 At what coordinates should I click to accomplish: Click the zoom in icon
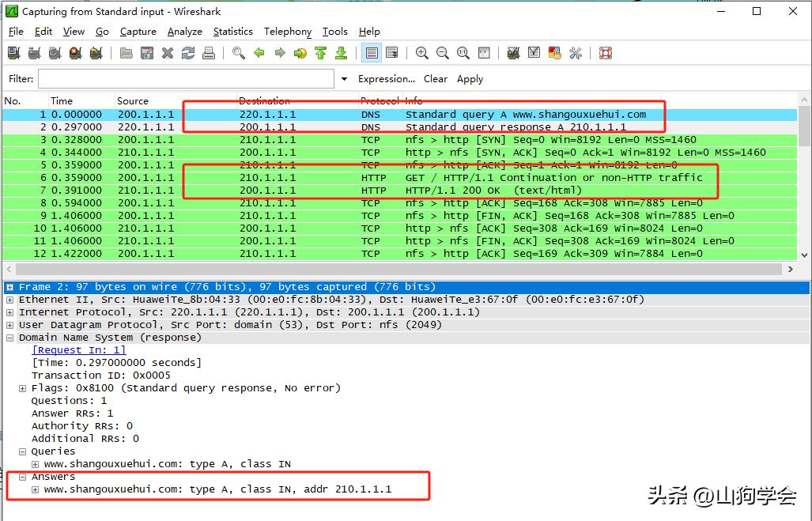[422, 53]
